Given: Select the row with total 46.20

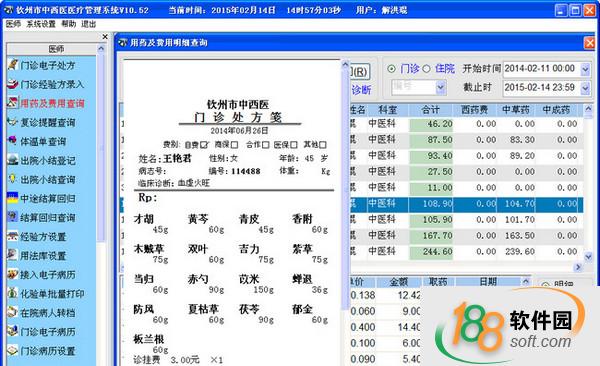Looking at the screenshot, I should [466, 124].
